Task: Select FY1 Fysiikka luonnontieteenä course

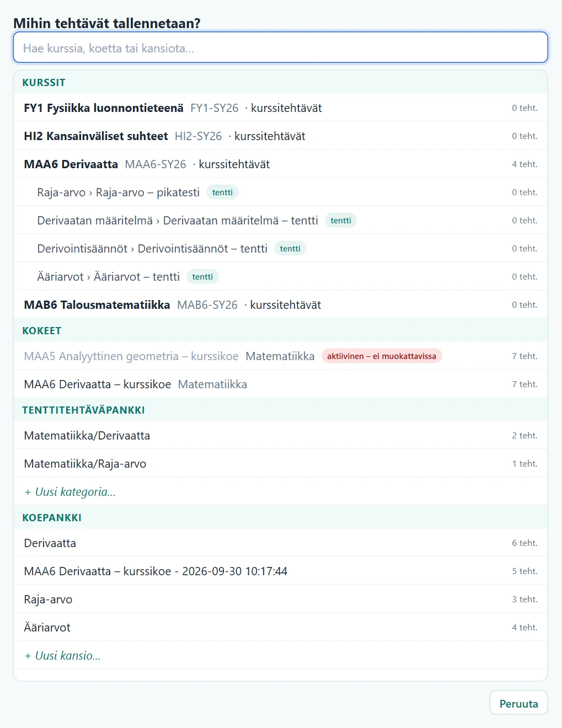Action: (x=280, y=108)
